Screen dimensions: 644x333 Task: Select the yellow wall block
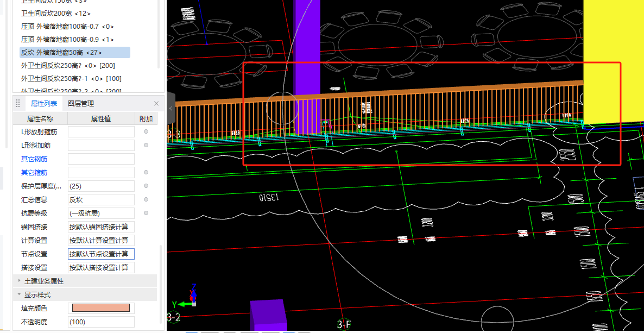pos(614,62)
